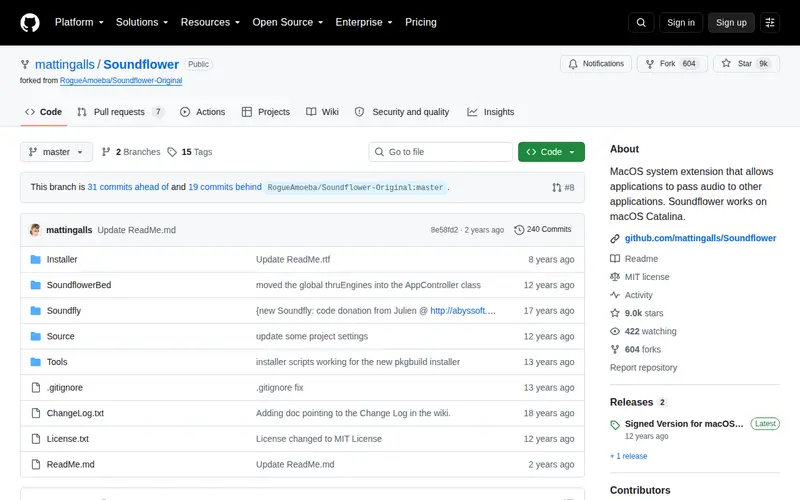This screenshot has width=800, height=500.
Task: Switch to the Projects tab
Action: click(266, 112)
